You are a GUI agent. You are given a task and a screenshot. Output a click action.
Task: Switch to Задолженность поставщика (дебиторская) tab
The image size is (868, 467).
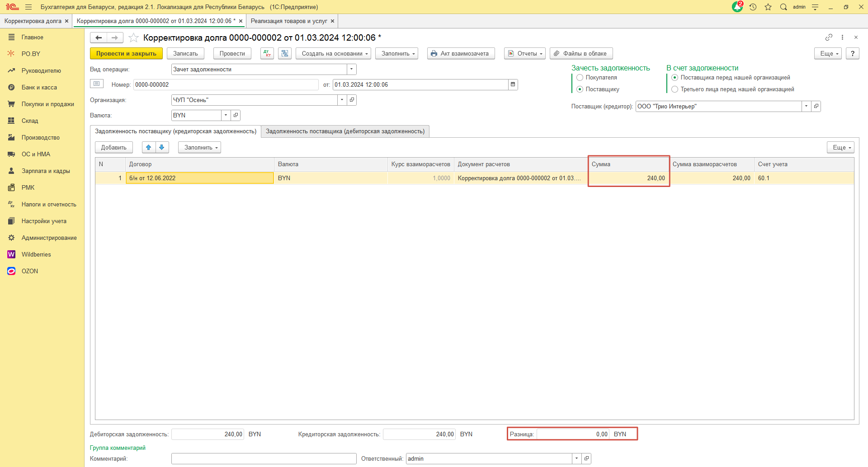click(345, 131)
